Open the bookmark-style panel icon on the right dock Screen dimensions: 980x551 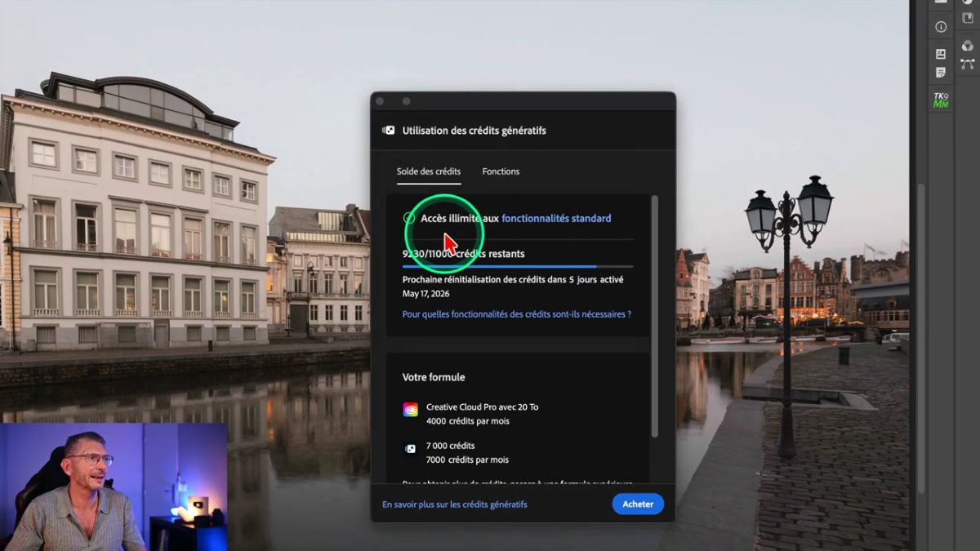pos(968,18)
